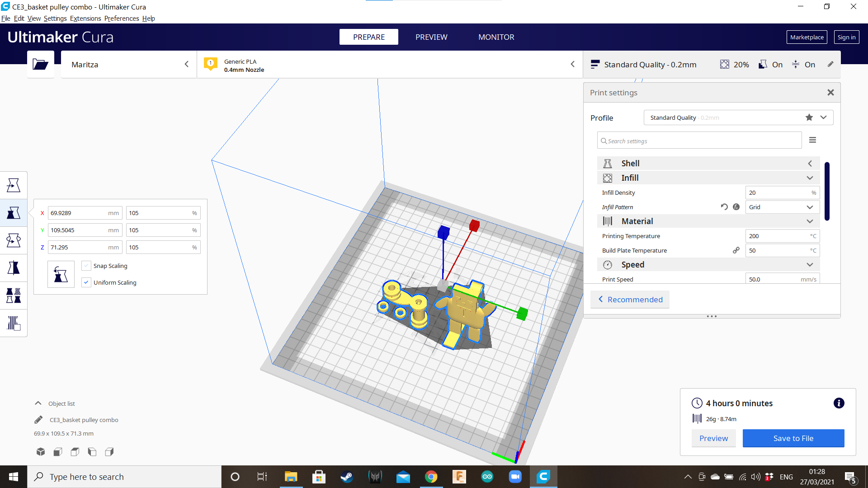868x488 pixels.
Task: Open the Extensions menu
Action: point(85,19)
